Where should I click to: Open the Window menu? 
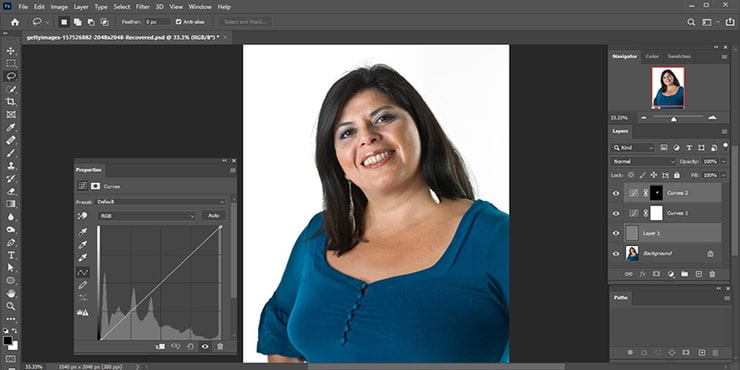coord(200,7)
